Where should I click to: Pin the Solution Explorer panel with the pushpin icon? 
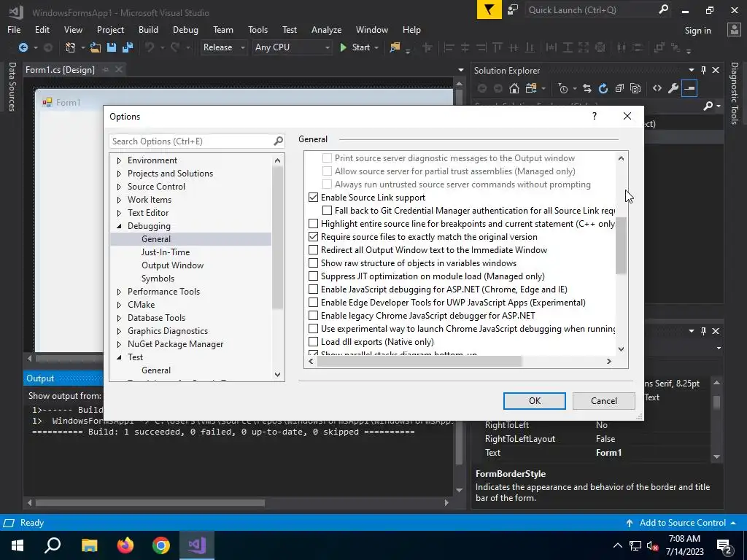click(x=703, y=70)
